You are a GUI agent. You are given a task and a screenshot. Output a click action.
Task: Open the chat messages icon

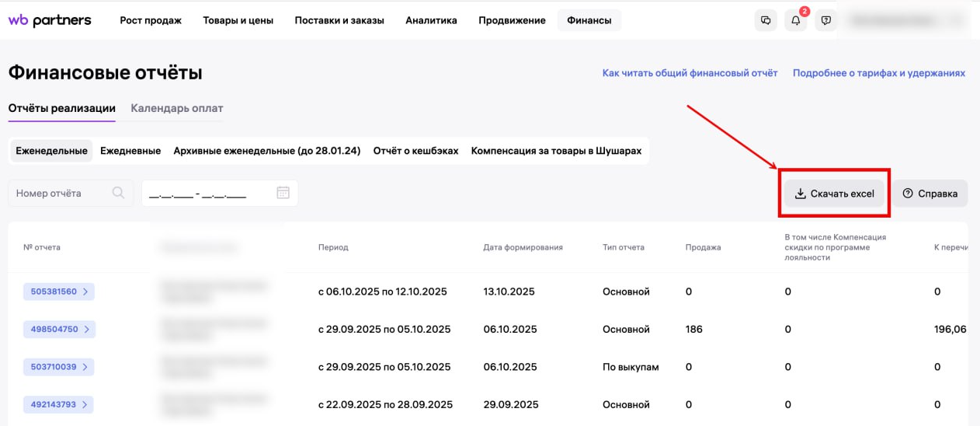tap(766, 21)
